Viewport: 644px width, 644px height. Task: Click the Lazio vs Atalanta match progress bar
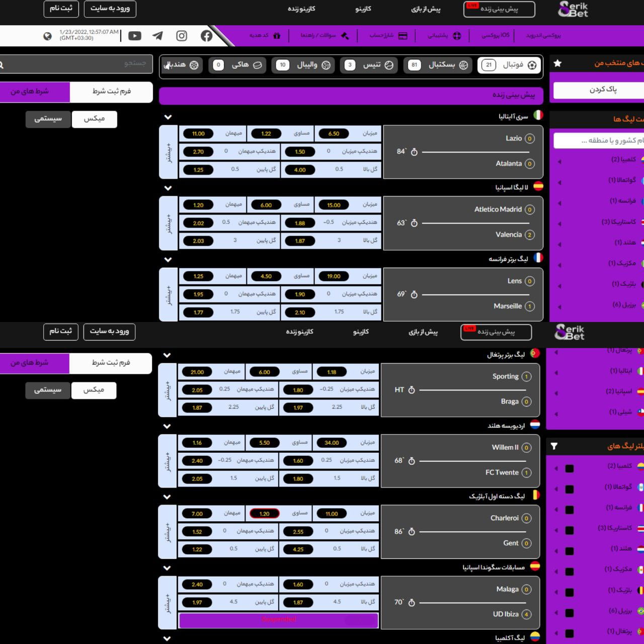pos(475,151)
